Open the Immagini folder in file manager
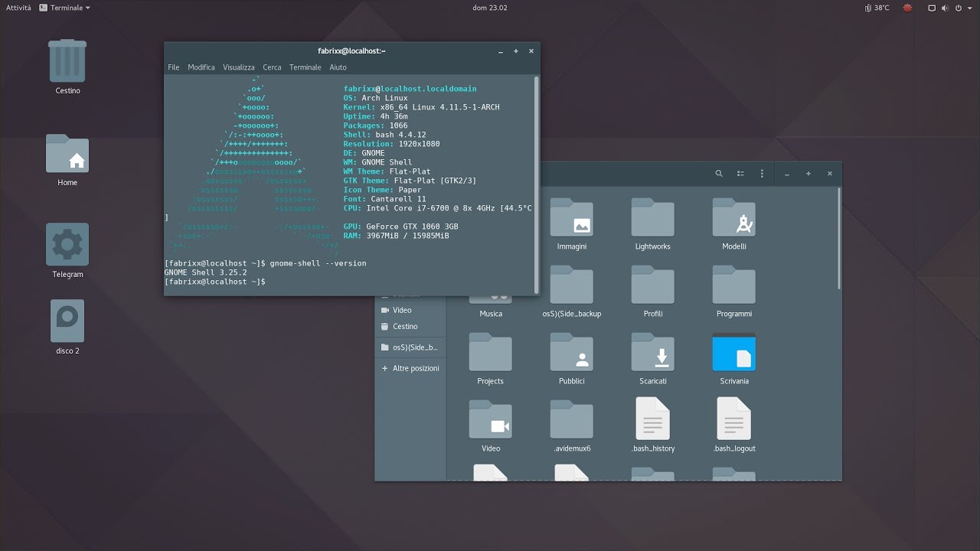 pos(572,218)
